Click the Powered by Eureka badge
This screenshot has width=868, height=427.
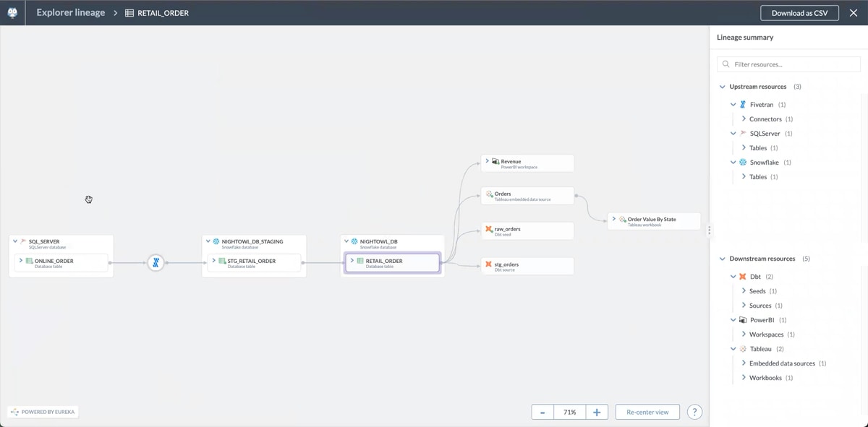(x=43, y=412)
